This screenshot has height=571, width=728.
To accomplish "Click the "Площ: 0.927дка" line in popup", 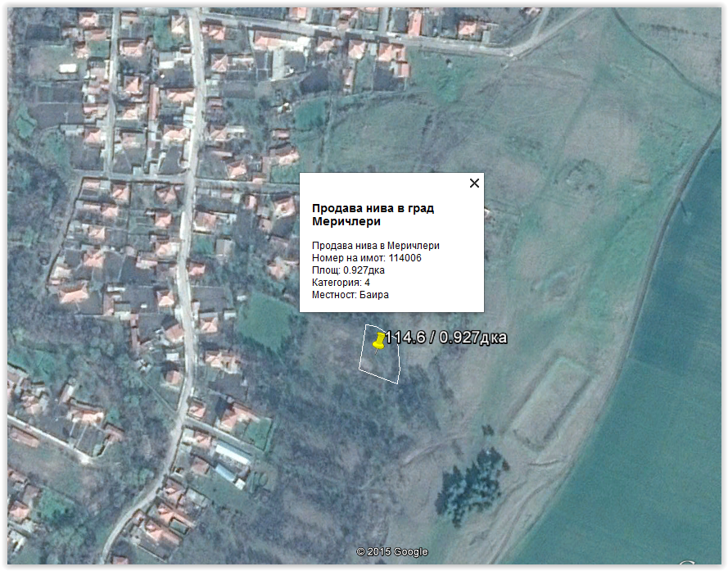I will (x=348, y=270).
